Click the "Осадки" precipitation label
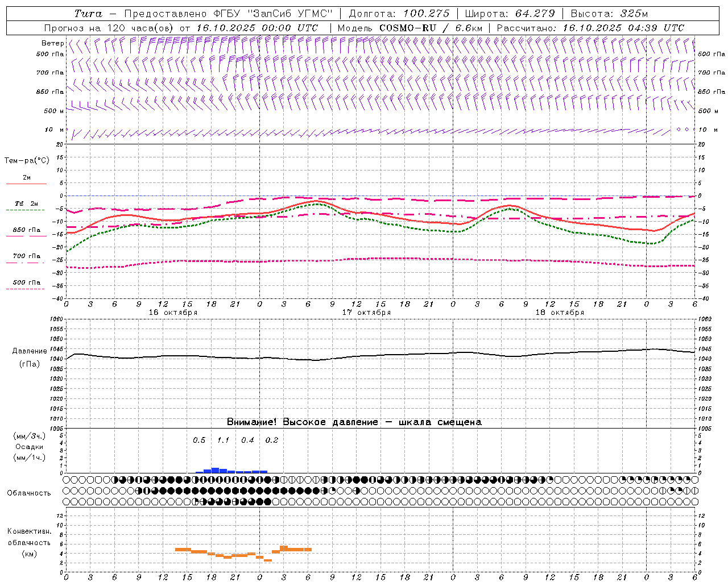 29,447
